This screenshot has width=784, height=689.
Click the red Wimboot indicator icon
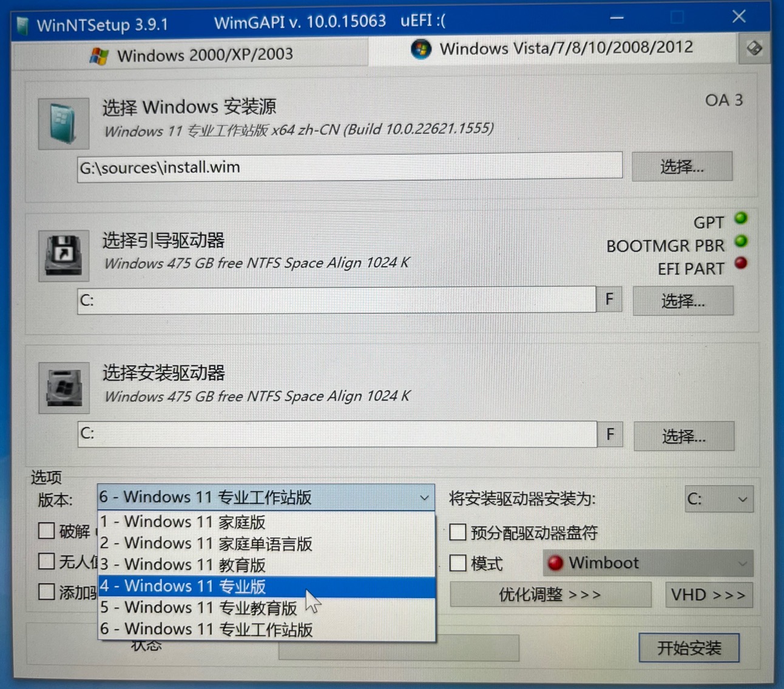pyautogui.click(x=555, y=563)
